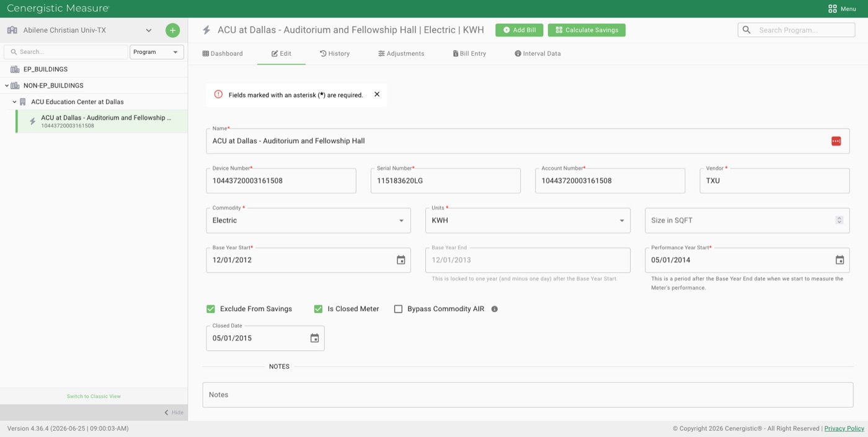
Task: Click the red warning icon in alert
Action: click(x=218, y=94)
